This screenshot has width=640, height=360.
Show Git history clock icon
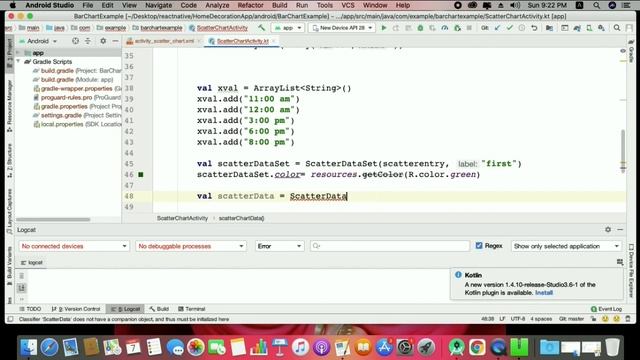[x=522, y=28]
